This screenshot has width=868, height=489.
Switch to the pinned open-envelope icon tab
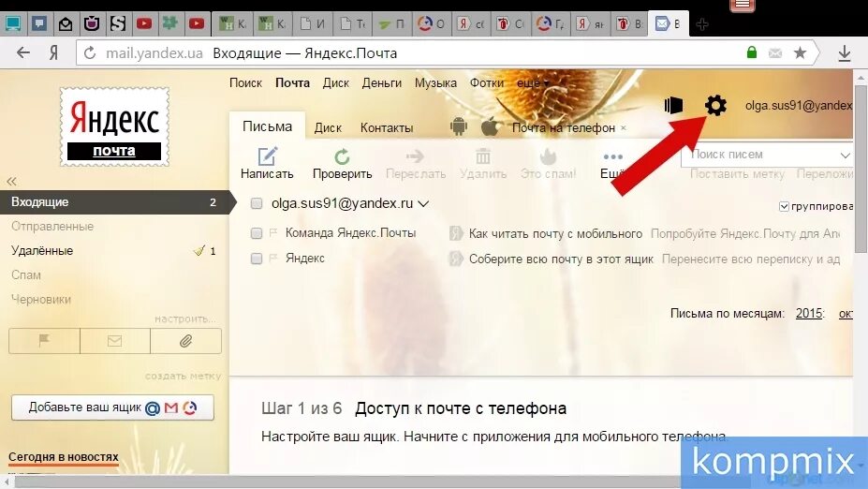[66, 23]
